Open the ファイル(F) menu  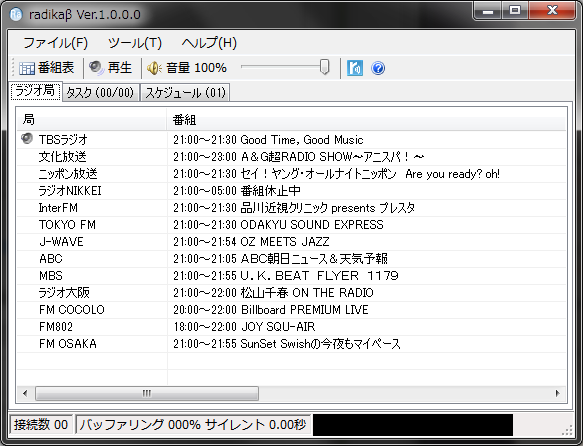click(x=55, y=43)
